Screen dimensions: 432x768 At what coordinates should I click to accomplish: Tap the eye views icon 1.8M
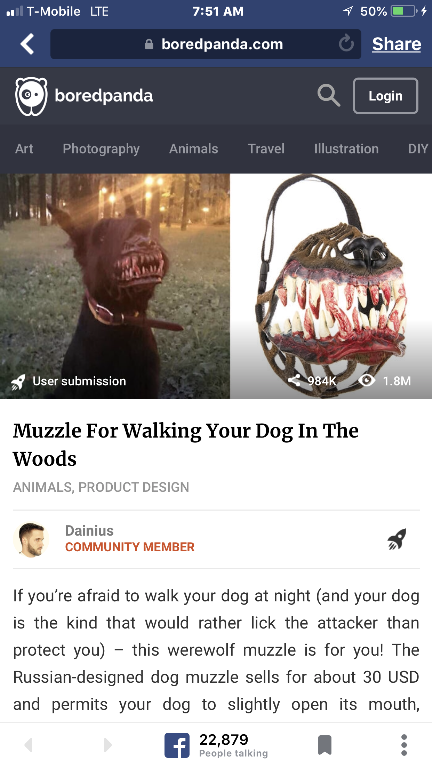[367, 381]
